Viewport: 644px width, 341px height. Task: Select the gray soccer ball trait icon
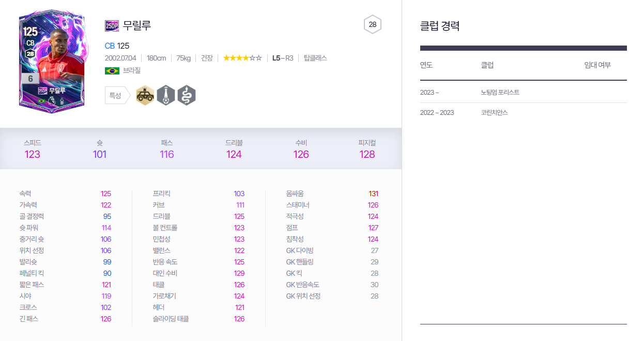166,95
